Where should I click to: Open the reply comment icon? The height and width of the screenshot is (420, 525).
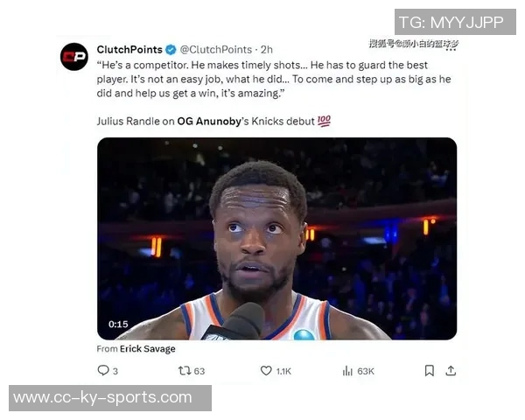click(x=102, y=370)
